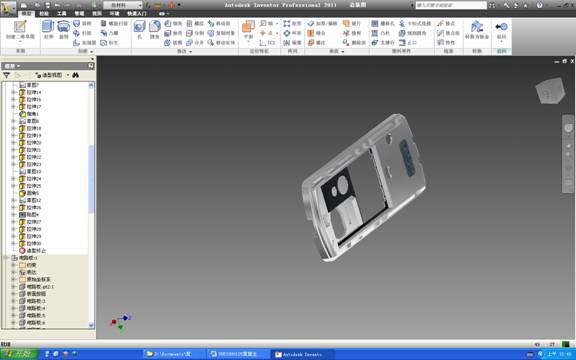
Task: Click the browser filter funnel icon
Action: click(x=6, y=75)
